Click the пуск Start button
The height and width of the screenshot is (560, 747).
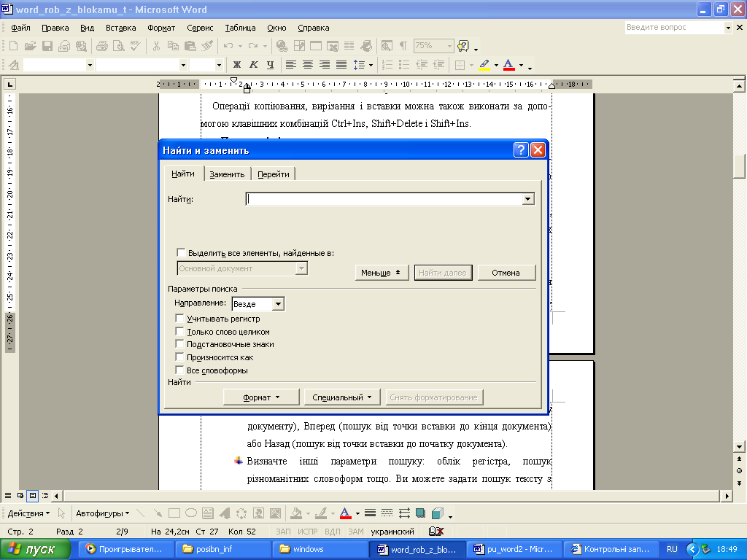point(34,549)
